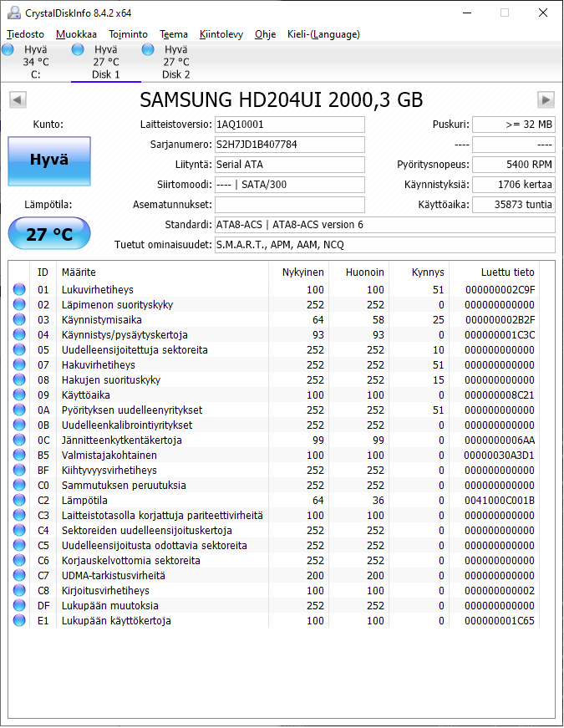Image resolution: width=564 pixels, height=728 pixels.
Task: Click the Laitteistoversio field 1AQ10001
Action: point(290,125)
